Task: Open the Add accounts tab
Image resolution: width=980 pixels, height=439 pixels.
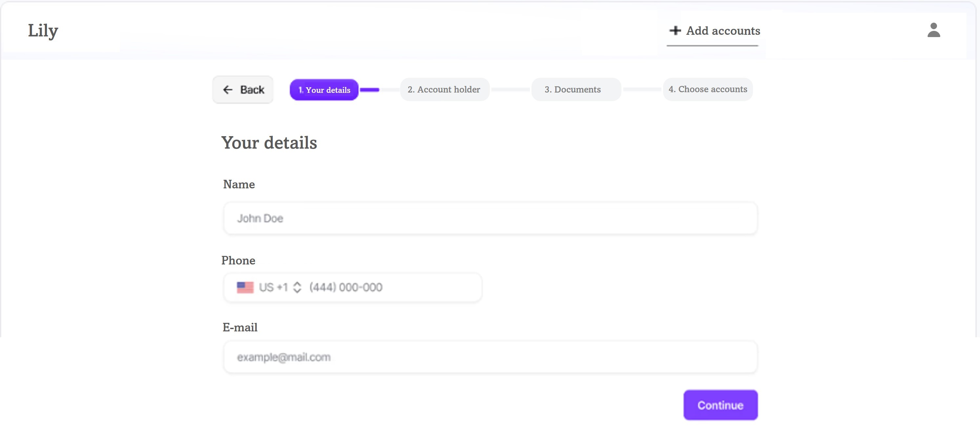Action: click(723, 31)
